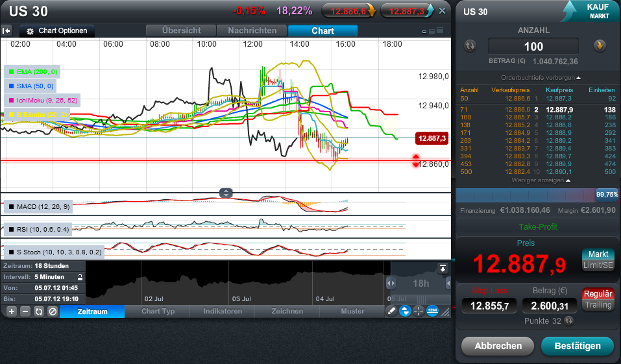This screenshot has height=364, width=621.
Task: Toggle the S Stoch indicator label
Action: (55, 252)
